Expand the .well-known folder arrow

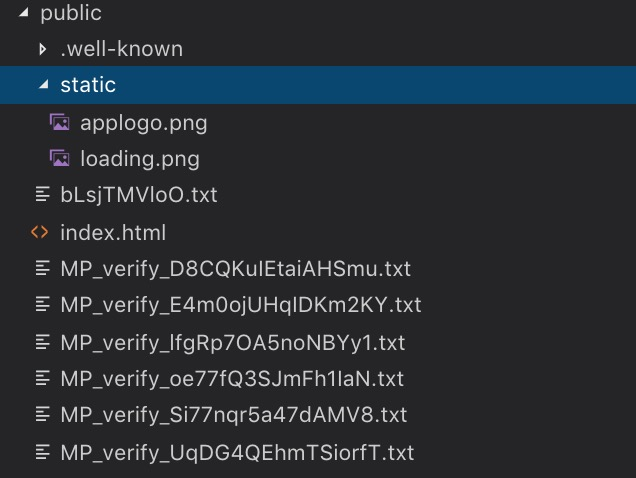tap(42, 49)
